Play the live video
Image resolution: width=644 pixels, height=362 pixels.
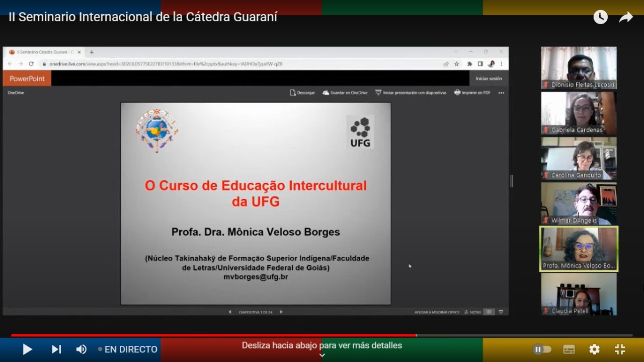pos(27,349)
